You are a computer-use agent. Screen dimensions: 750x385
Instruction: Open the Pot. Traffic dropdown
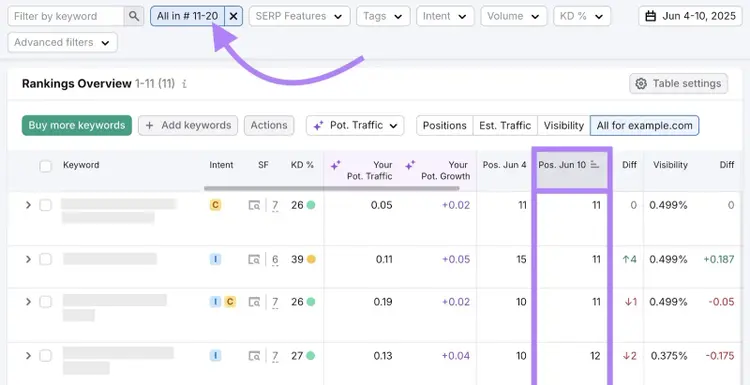pos(355,125)
